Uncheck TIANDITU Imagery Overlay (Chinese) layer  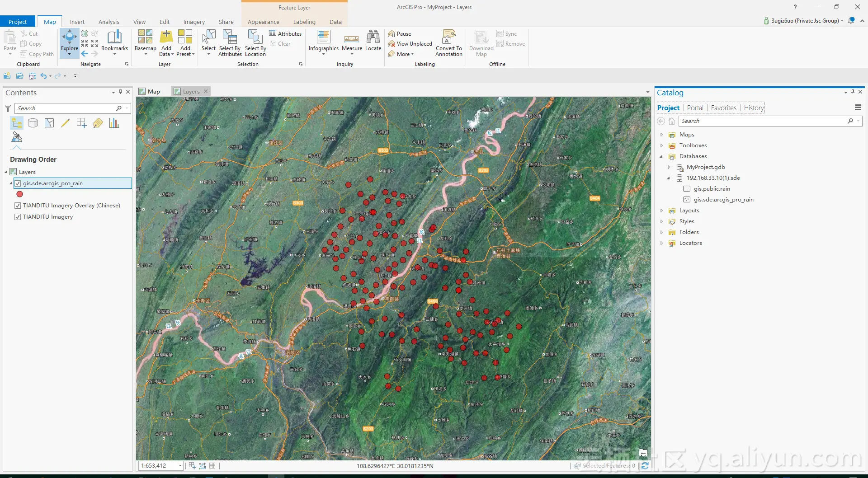coord(17,205)
